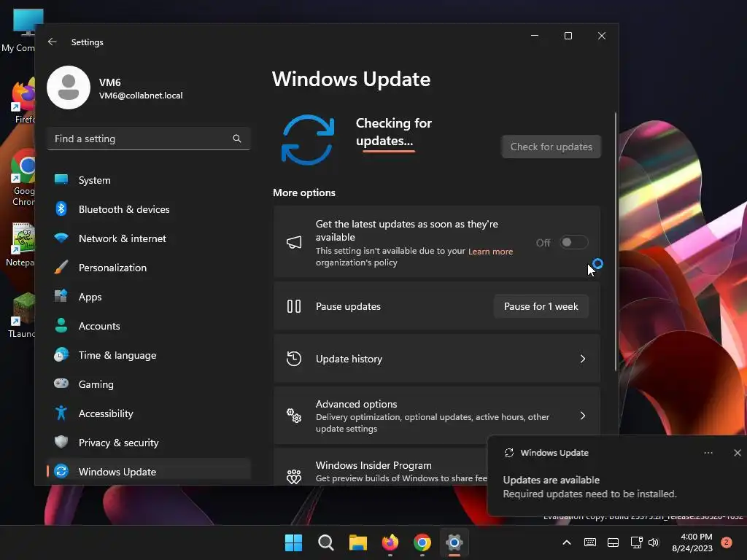Screen dimensions: 747x560
Task: Click the Settings page vertical scrollbar
Action: click(x=616, y=242)
